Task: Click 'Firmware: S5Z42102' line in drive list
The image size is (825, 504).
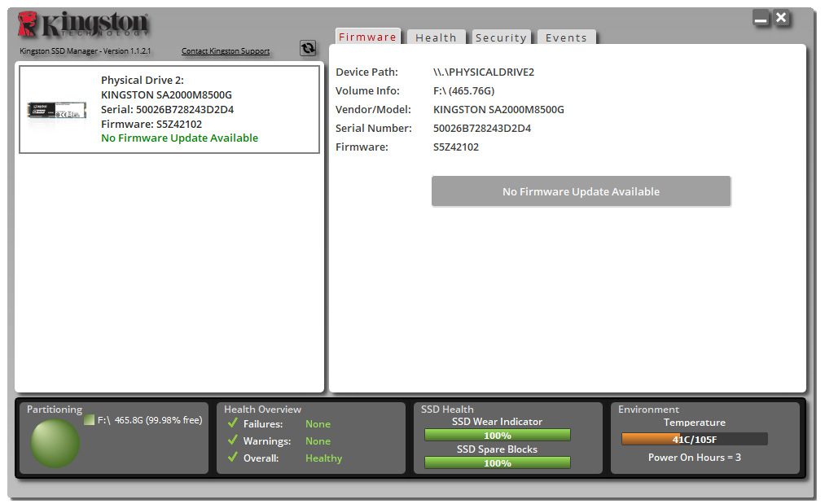Action: pyautogui.click(x=151, y=124)
